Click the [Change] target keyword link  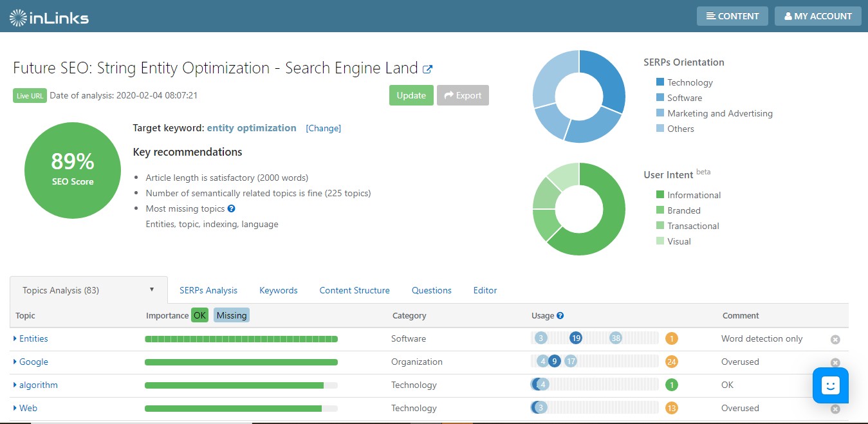tap(323, 128)
